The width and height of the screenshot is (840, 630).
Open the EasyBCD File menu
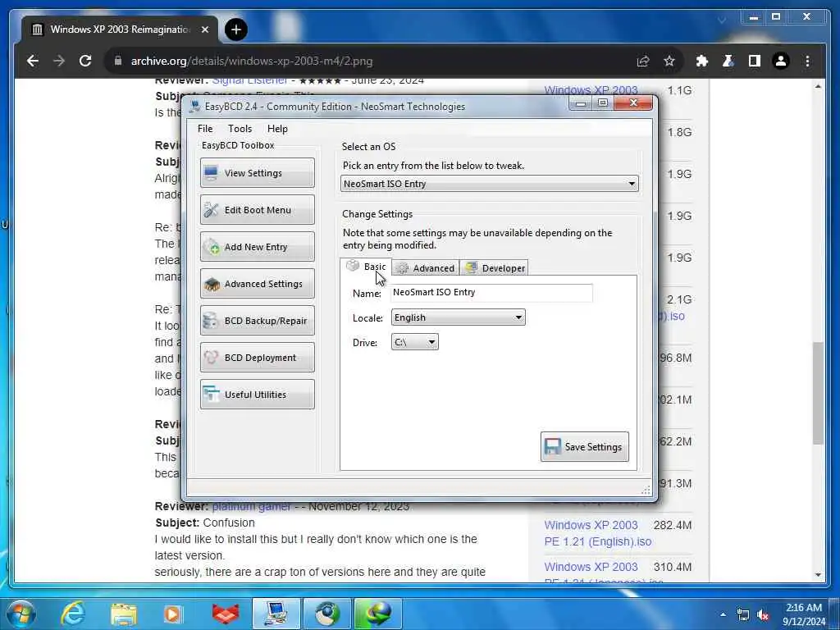[x=204, y=129]
